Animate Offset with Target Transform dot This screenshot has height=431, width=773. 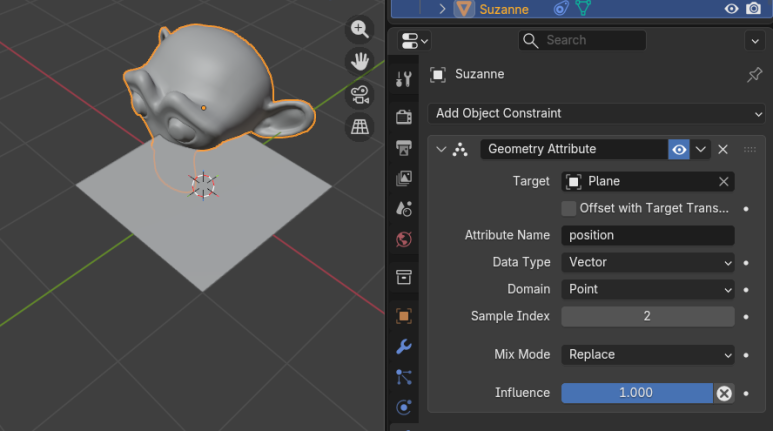746,209
